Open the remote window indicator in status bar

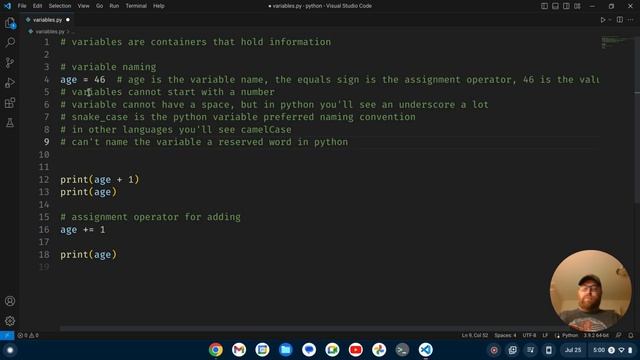[x=7, y=335]
